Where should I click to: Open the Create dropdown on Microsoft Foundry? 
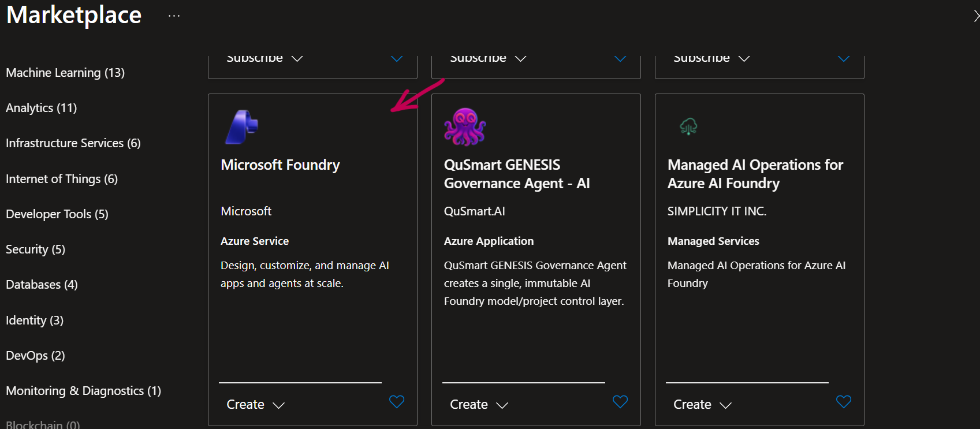256,405
